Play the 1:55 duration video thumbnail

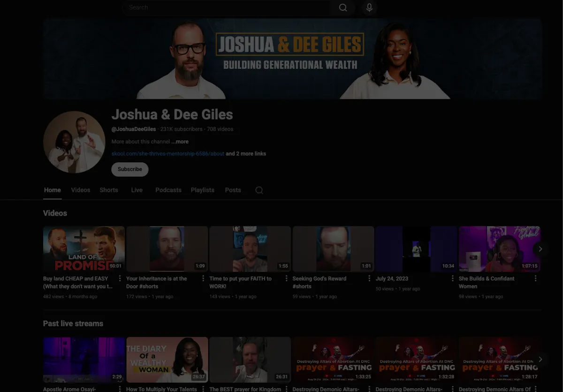click(x=250, y=249)
